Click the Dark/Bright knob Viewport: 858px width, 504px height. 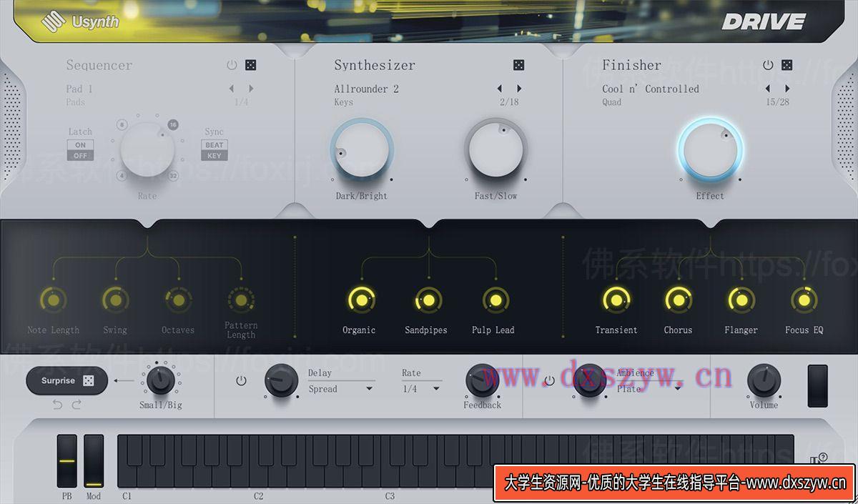[362, 150]
